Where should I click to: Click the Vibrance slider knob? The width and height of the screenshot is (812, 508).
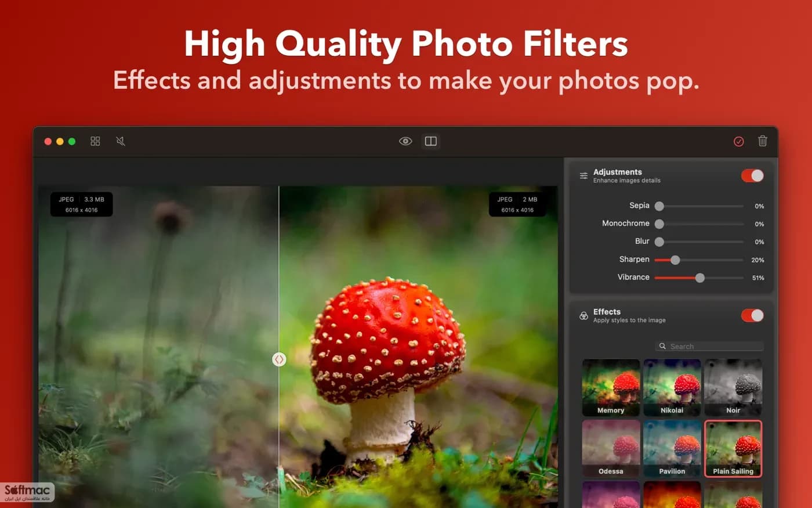tap(700, 278)
